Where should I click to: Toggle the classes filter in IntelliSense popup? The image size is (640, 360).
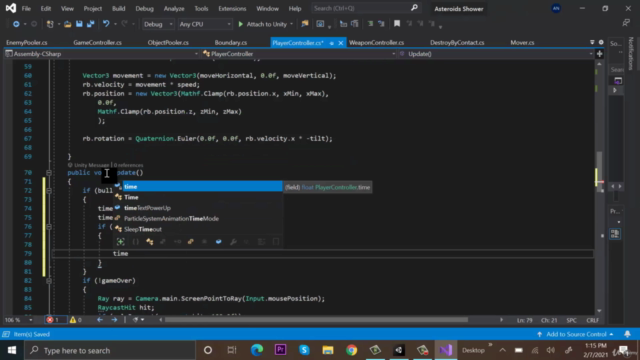(x=150, y=242)
